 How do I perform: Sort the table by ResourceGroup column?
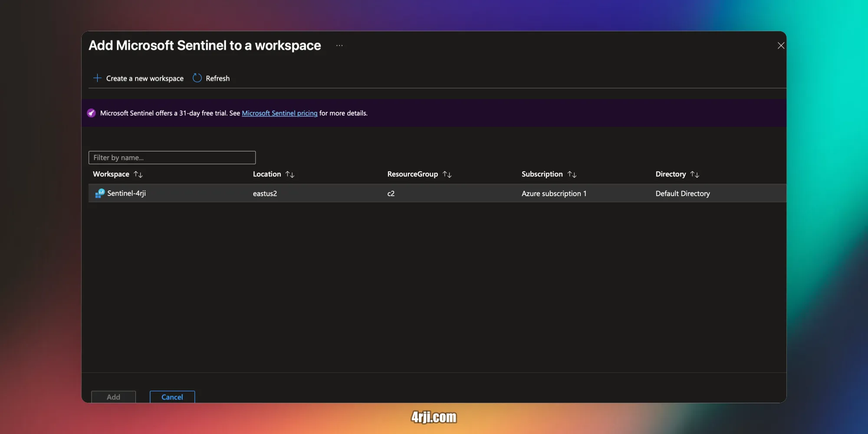coord(447,174)
